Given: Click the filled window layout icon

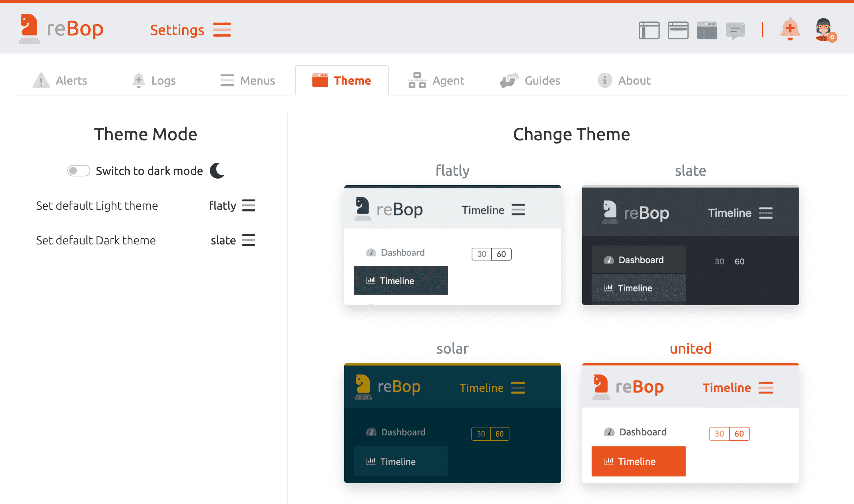Looking at the screenshot, I should click(x=707, y=30).
